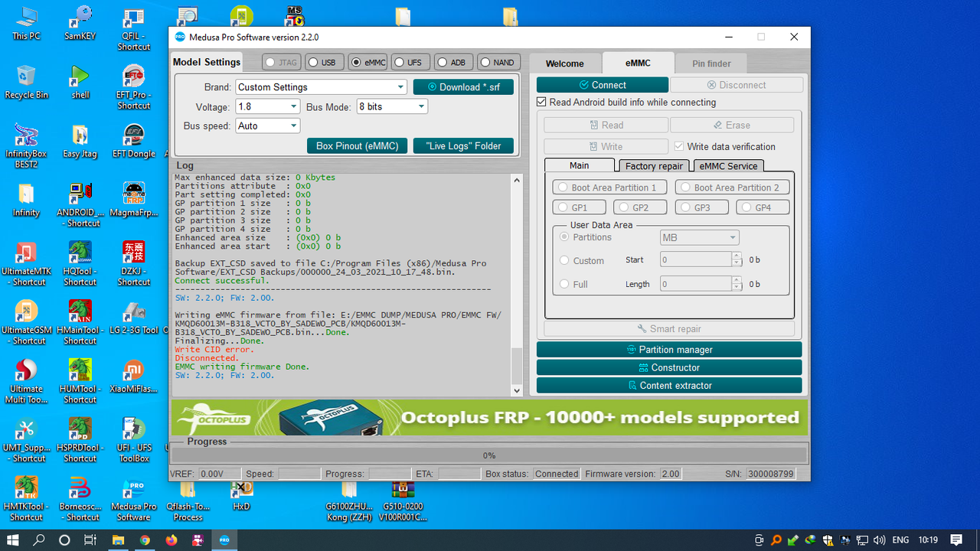Click the Partition manager button
This screenshot has height=551, width=980.
669,349
